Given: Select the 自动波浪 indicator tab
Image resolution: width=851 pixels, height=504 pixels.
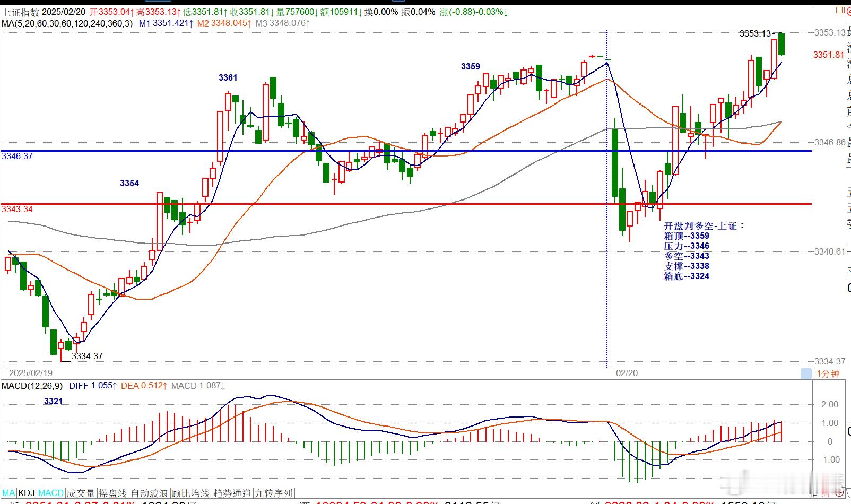Looking at the screenshot, I should coord(150,493).
